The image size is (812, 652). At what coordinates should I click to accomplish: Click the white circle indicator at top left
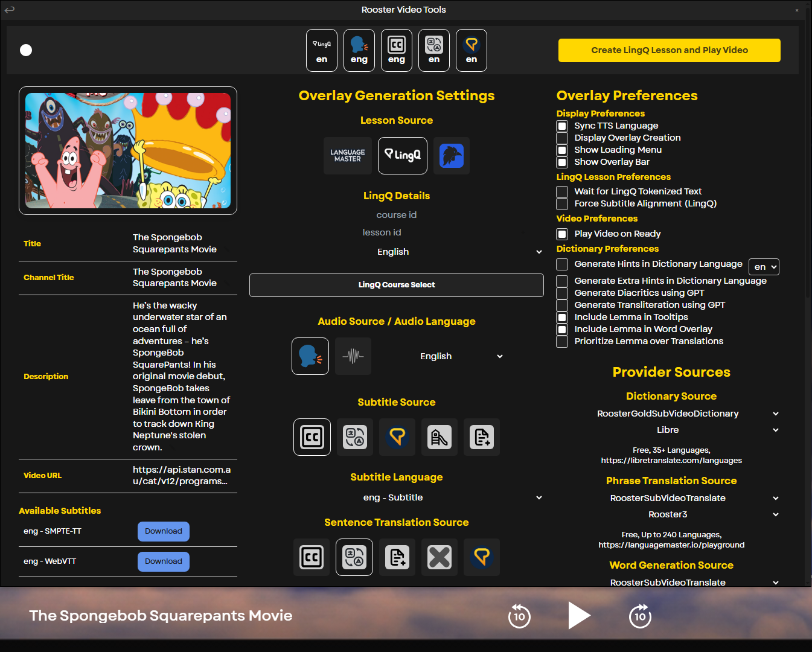26,50
